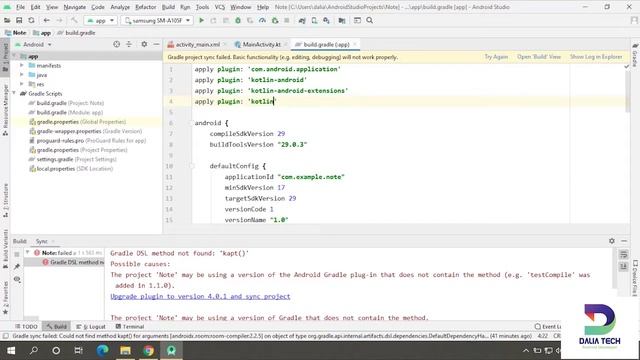640x360 pixels.
Task: Collapse the Note: failed build node
Action: 27,253
